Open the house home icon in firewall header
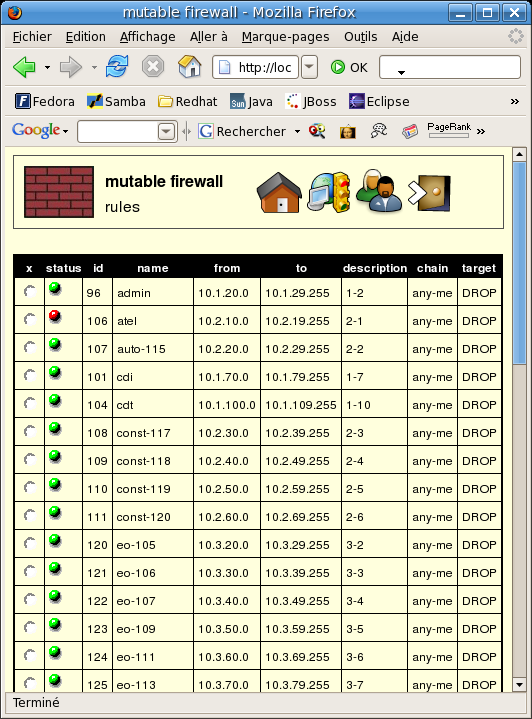This screenshot has height=719, width=532. coord(279,193)
